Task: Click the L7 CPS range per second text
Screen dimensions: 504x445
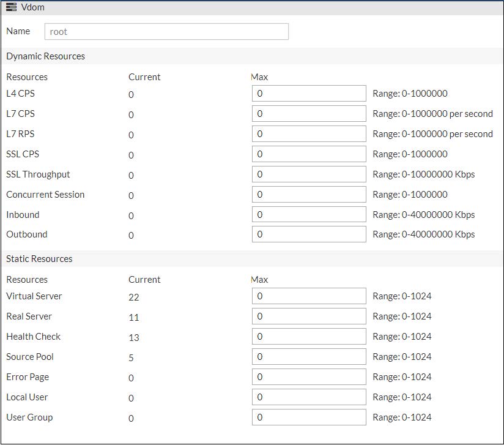Action: tap(432, 114)
